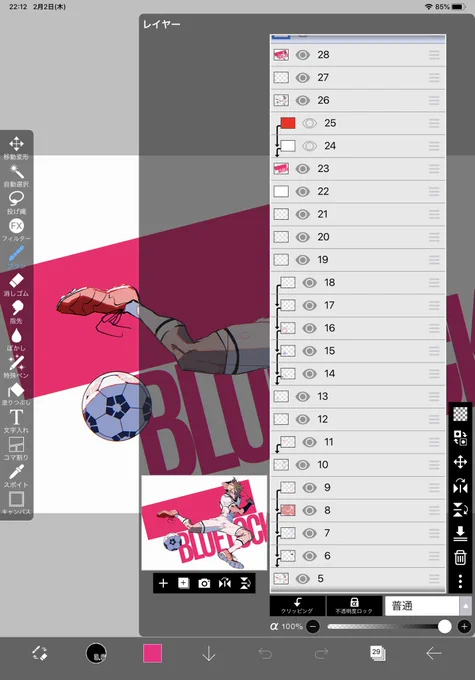The height and width of the screenshot is (680, 475).
Task: Click the opacity slider handle
Action: tap(444, 626)
